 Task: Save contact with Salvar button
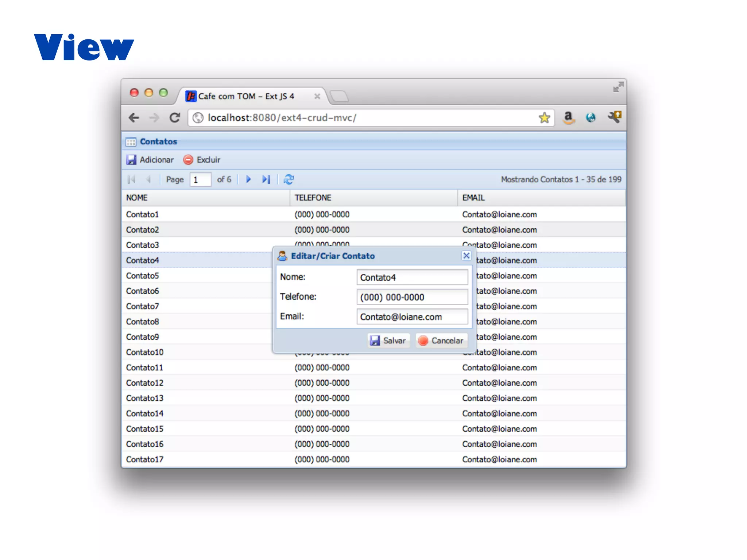click(388, 341)
